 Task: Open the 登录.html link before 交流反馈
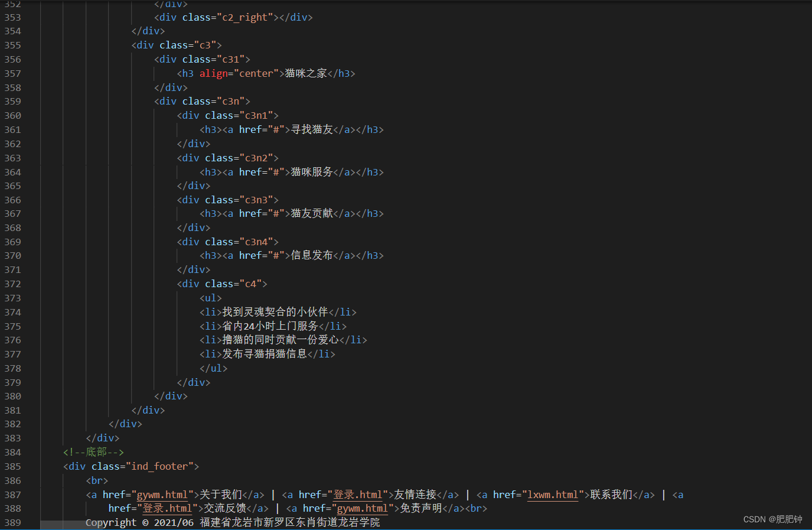click(168, 508)
